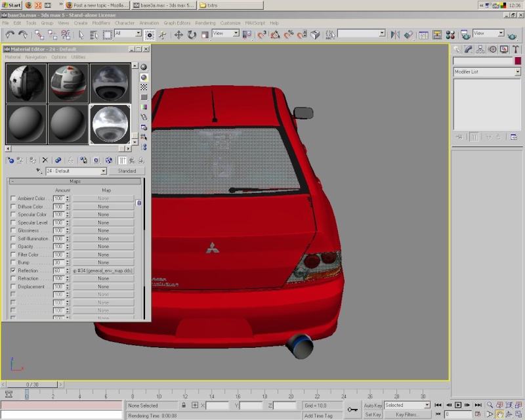This screenshot has width=525, height=420.
Task: Click the Auto Key button
Action: (373, 406)
